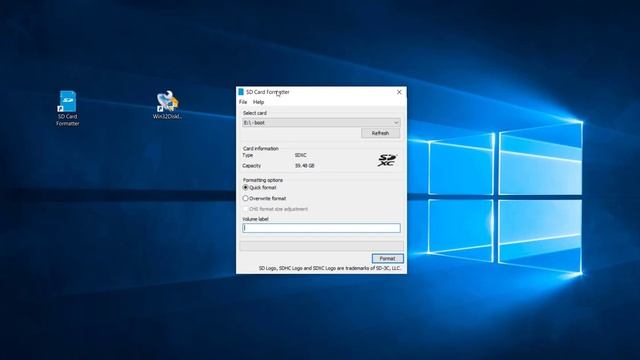Viewport: 640px width, 360px height.
Task: Click the Volume label text field
Action: [321, 228]
